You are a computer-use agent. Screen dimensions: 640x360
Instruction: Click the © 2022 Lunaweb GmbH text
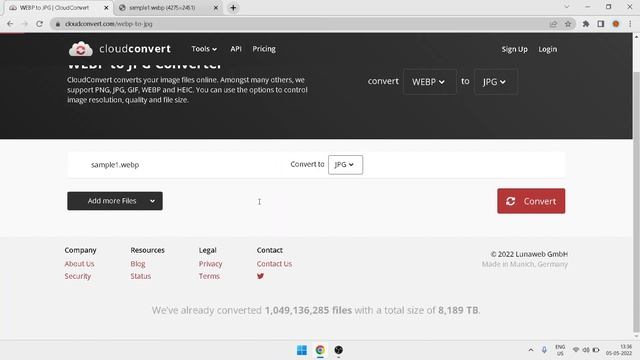coord(529,254)
